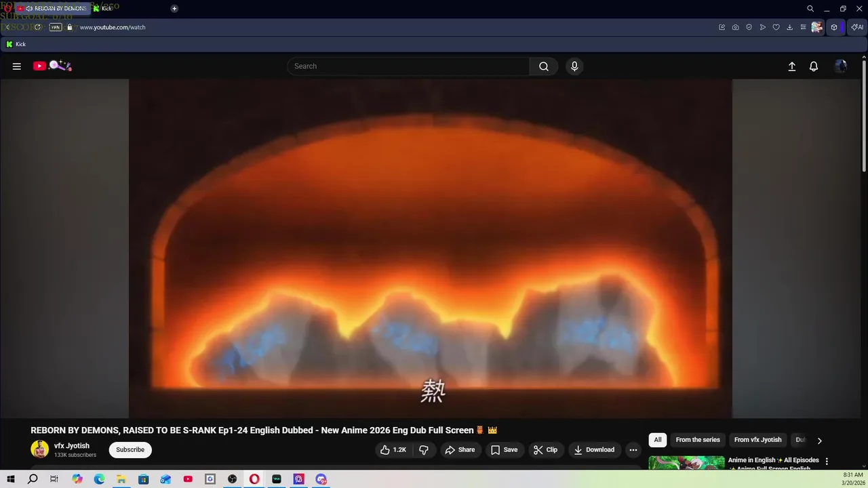Click the video player to pause playback
Screen dimensions: 868x488
[431, 248]
